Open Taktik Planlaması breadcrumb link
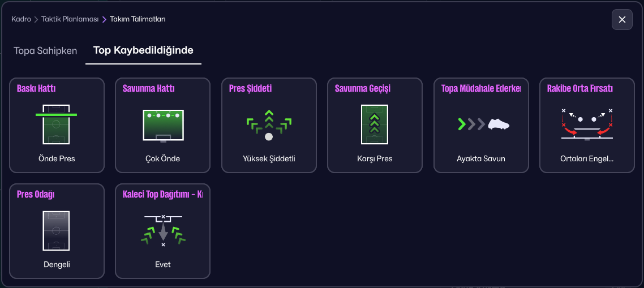644x288 pixels. [x=70, y=19]
